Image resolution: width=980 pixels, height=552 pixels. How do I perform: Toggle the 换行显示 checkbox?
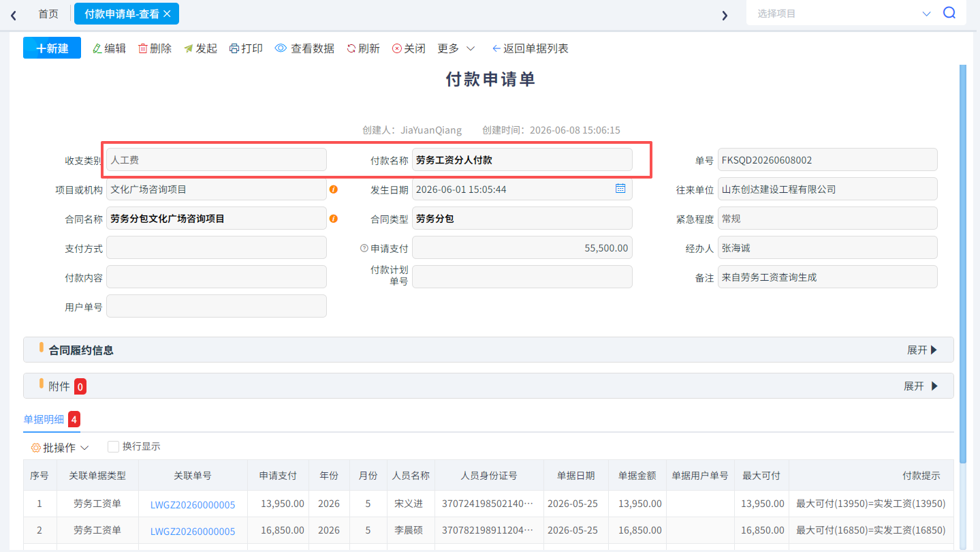(x=114, y=446)
